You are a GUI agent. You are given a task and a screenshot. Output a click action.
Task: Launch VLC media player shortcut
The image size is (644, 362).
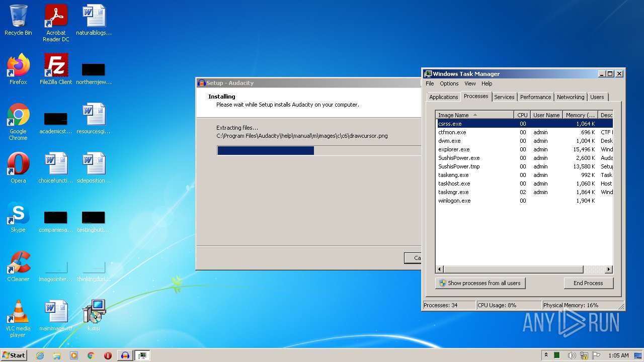coord(18,319)
